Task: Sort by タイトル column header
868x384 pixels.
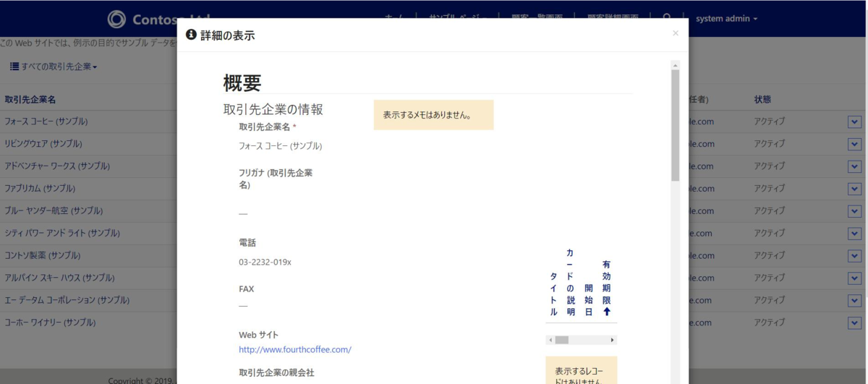Action: (x=553, y=294)
